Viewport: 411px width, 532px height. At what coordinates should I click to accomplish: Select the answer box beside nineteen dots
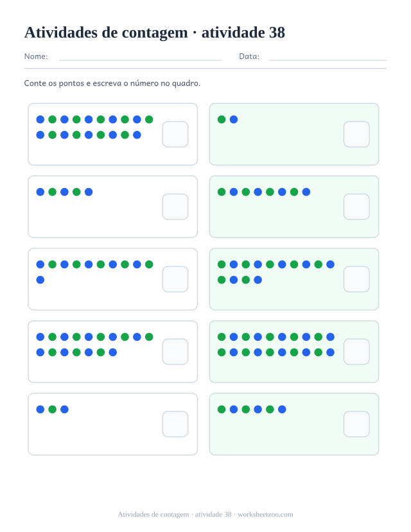pyautogui.click(x=175, y=134)
